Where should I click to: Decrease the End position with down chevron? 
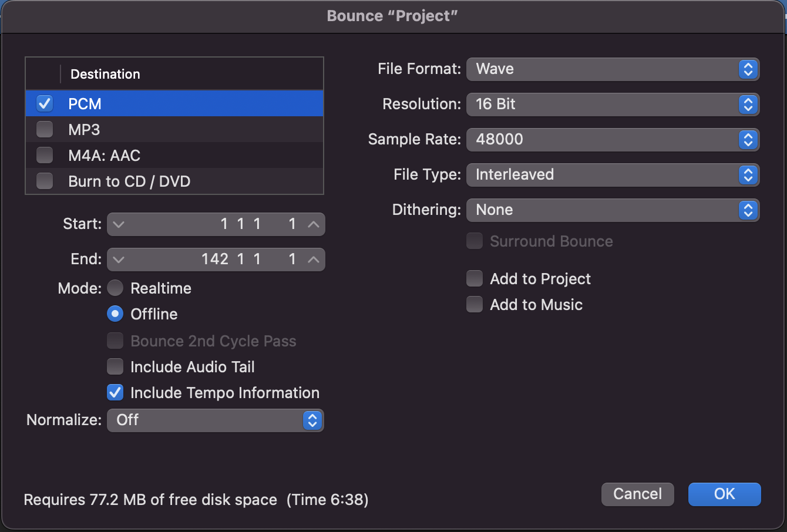pyautogui.click(x=119, y=260)
